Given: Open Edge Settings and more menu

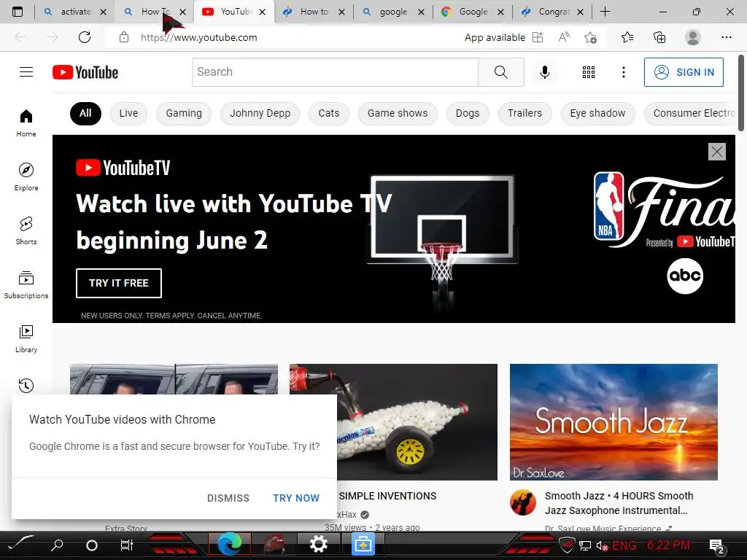Looking at the screenshot, I should tap(726, 37).
